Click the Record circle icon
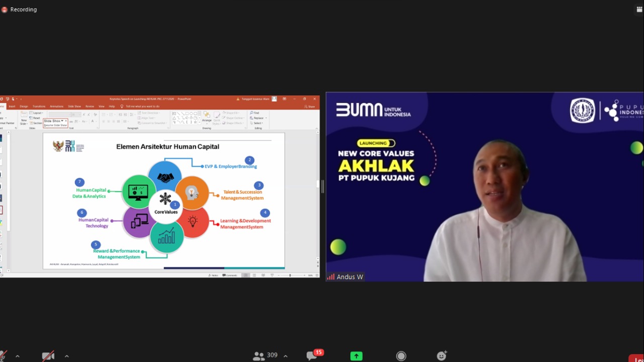The image size is (644, 362). [401, 356]
